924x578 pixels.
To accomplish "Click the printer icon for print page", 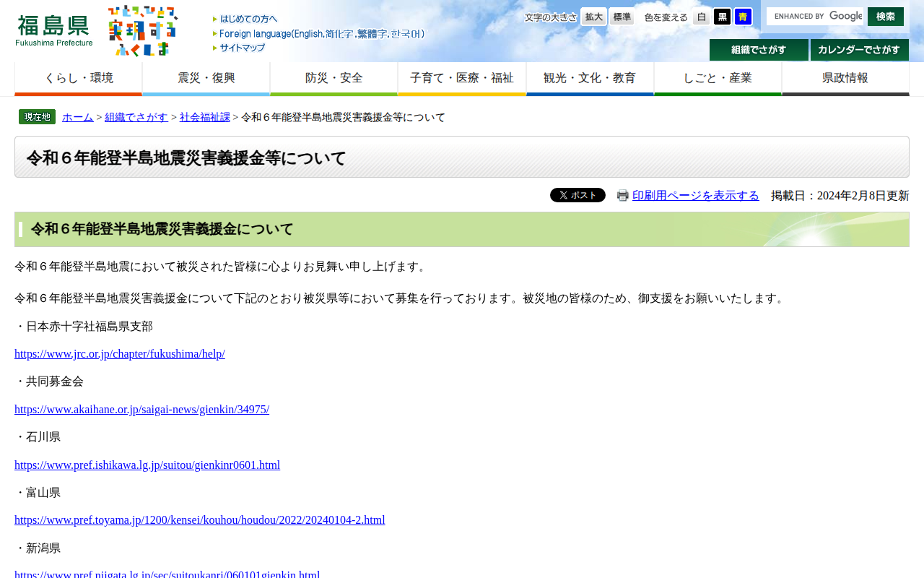I will tap(623, 195).
